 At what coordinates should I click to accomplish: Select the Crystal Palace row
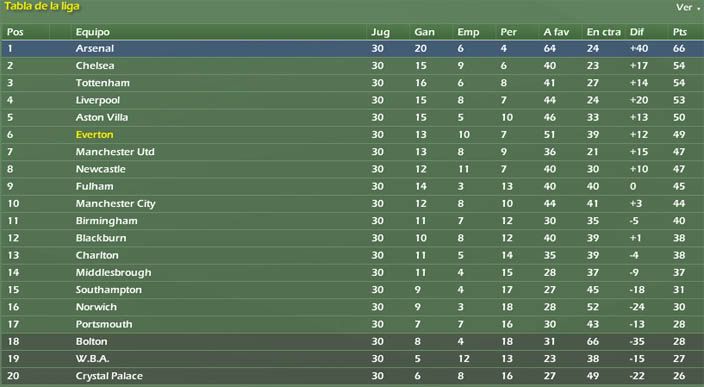point(352,376)
